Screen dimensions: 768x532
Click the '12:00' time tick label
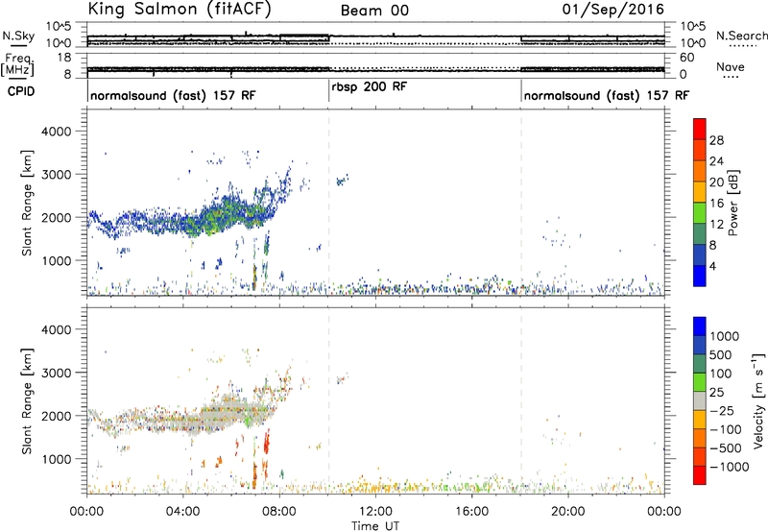pos(375,512)
